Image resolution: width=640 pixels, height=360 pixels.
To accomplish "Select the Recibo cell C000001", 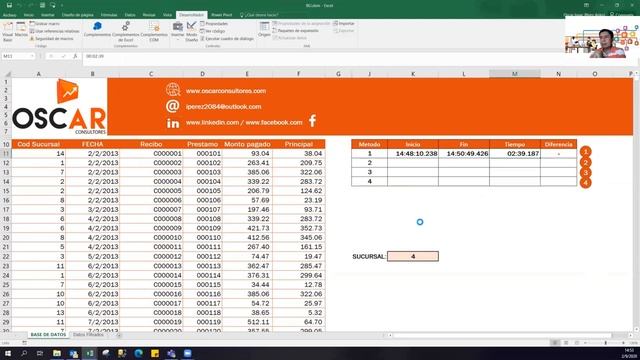I will (x=151, y=153).
